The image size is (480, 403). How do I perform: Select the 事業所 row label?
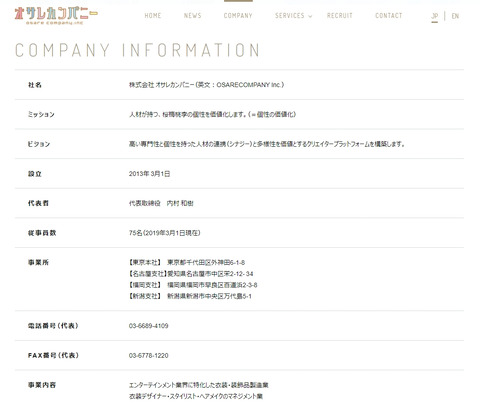click(x=38, y=262)
